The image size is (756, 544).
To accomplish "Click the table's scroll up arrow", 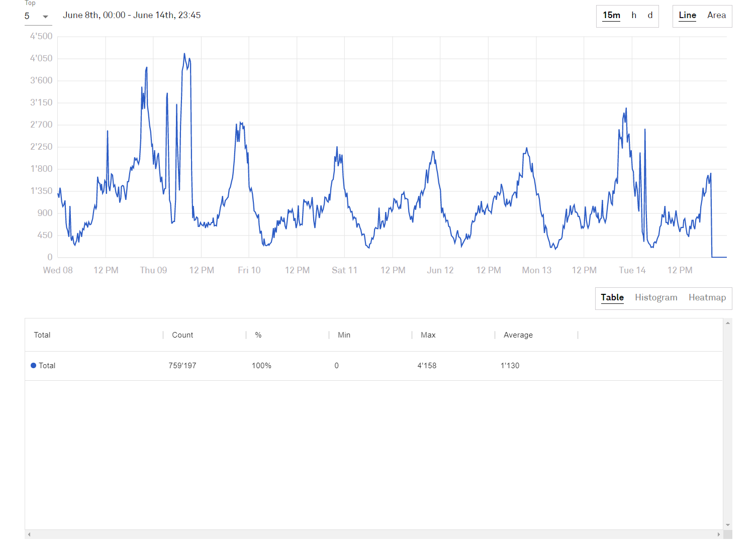I will tap(727, 323).
